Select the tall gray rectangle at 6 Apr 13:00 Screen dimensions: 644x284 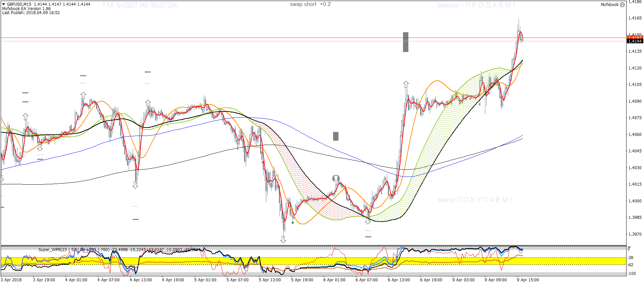406,42
